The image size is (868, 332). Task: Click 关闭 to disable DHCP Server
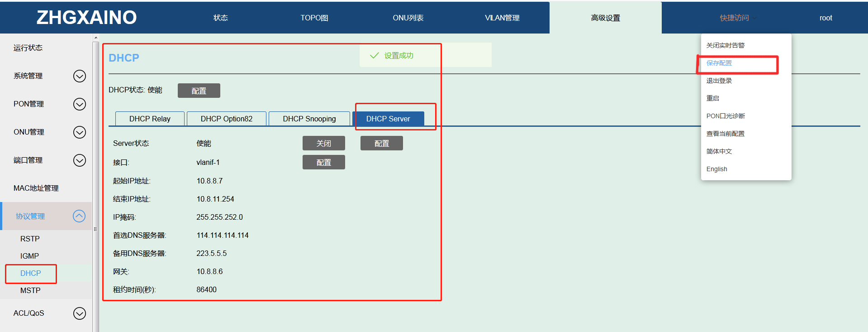[323, 144]
